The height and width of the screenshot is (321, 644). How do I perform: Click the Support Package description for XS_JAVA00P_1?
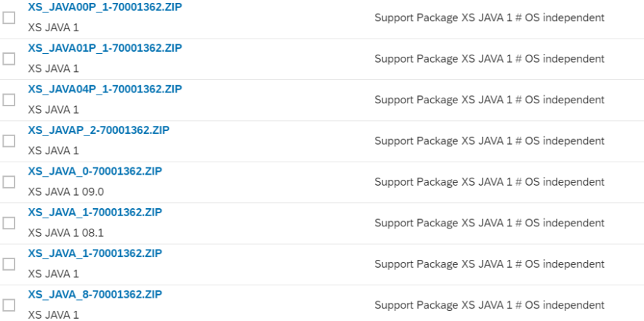pos(489,17)
